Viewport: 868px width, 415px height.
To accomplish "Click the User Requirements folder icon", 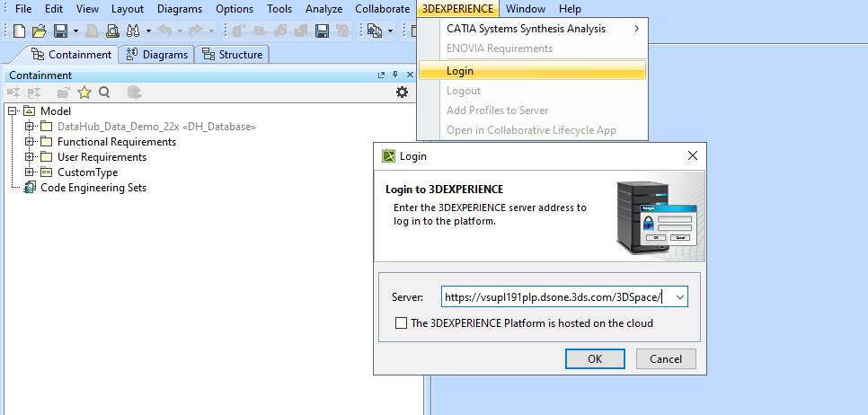I will (x=47, y=157).
